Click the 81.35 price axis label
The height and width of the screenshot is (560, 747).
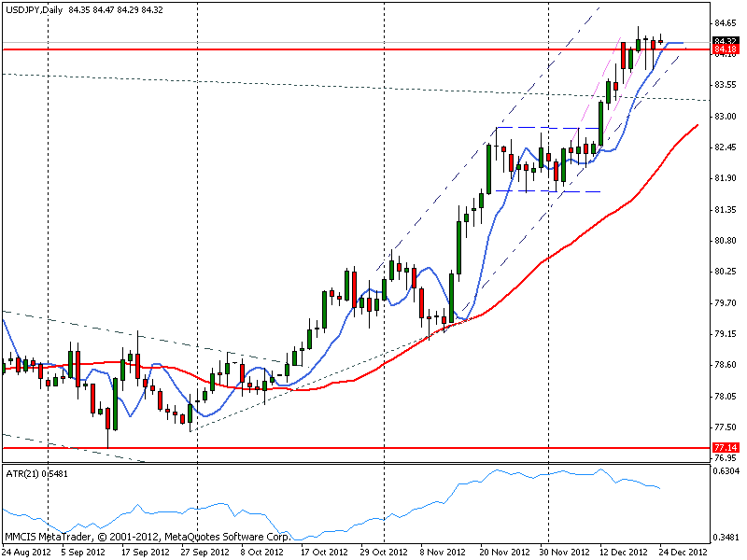tap(726, 209)
